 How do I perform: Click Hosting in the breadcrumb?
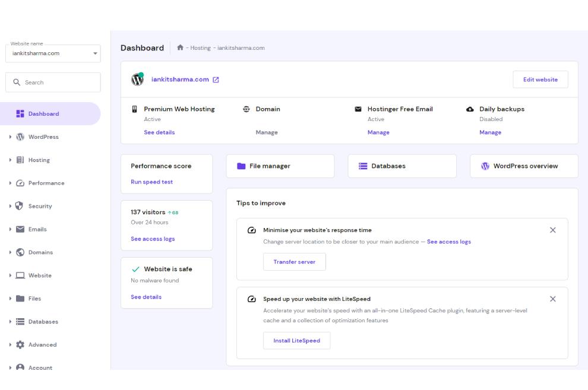coord(200,48)
